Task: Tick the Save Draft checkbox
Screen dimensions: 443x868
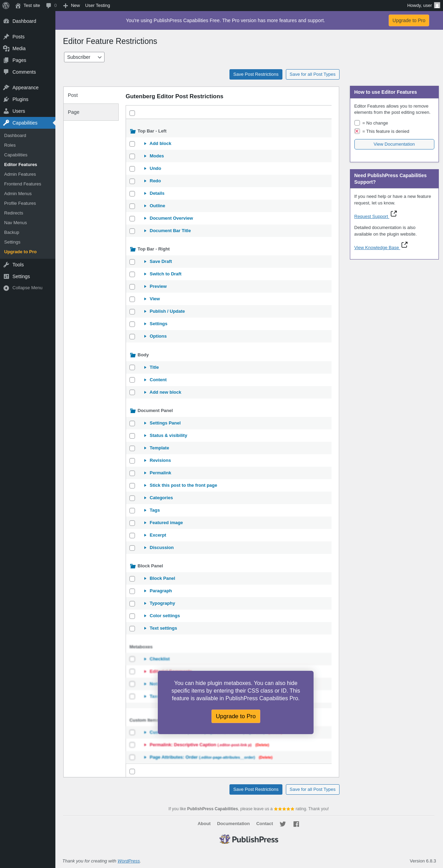Action: (132, 262)
